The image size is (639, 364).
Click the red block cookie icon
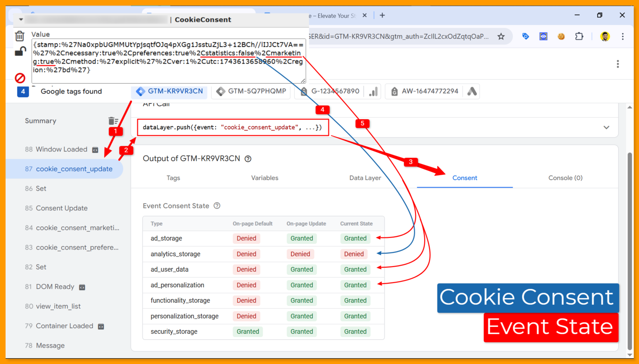pyautogui.click(x=20, y=78)
